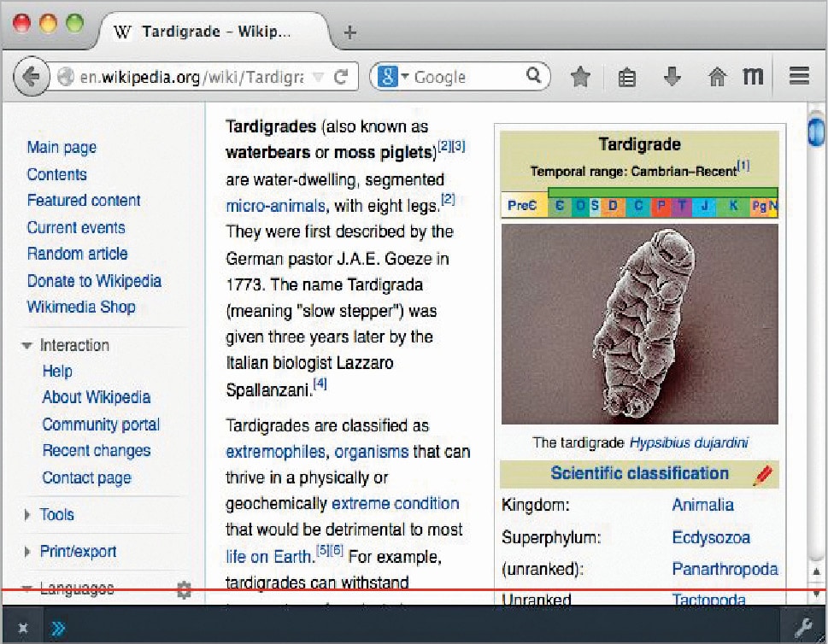The image size is (828, 644).
Task: Open the Panarthropoda link
Action: click(725, 569)
